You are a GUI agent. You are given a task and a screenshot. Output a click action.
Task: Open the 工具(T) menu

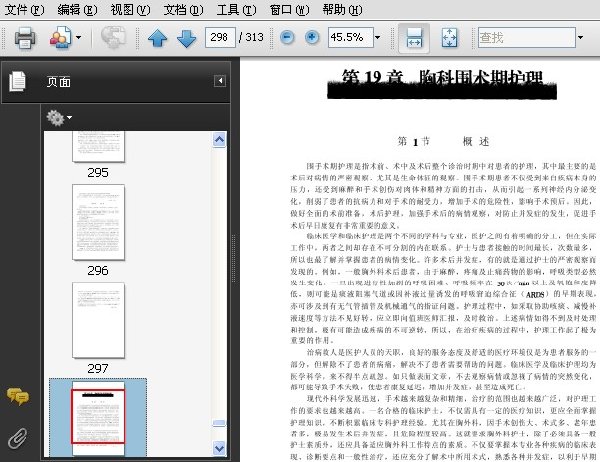coord(236,10)
